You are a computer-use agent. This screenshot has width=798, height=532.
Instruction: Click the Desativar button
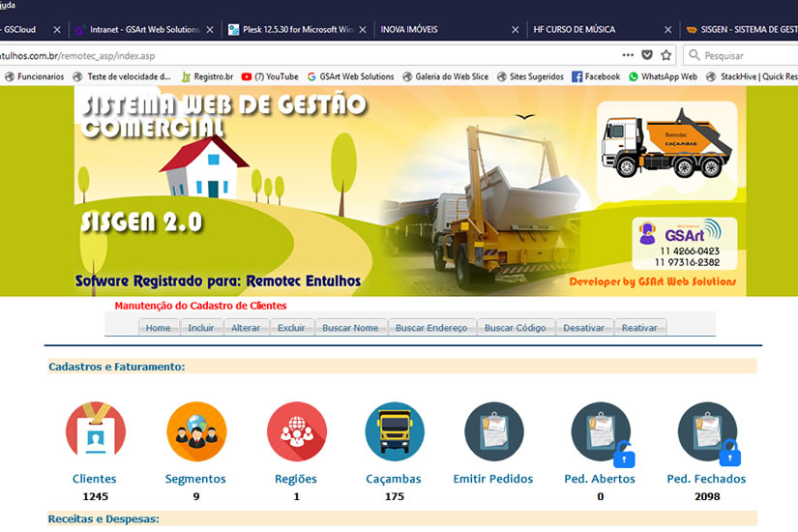coord(583,328)
